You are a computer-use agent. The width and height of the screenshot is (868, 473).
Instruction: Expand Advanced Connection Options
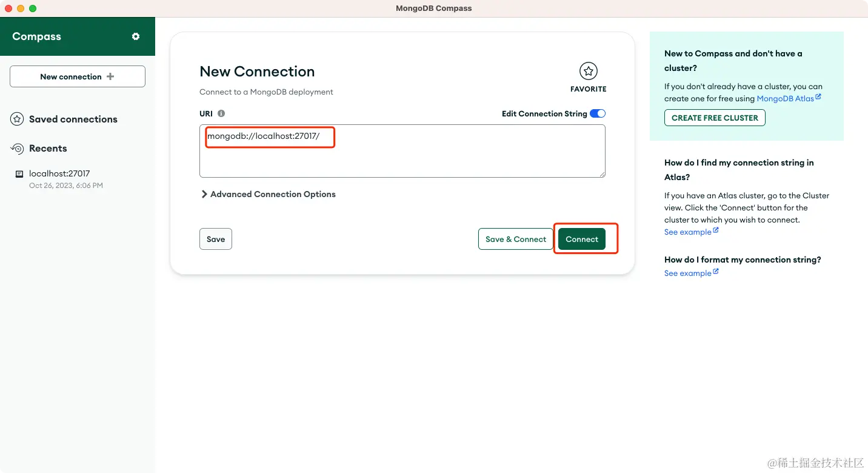(x=268, y=194)
